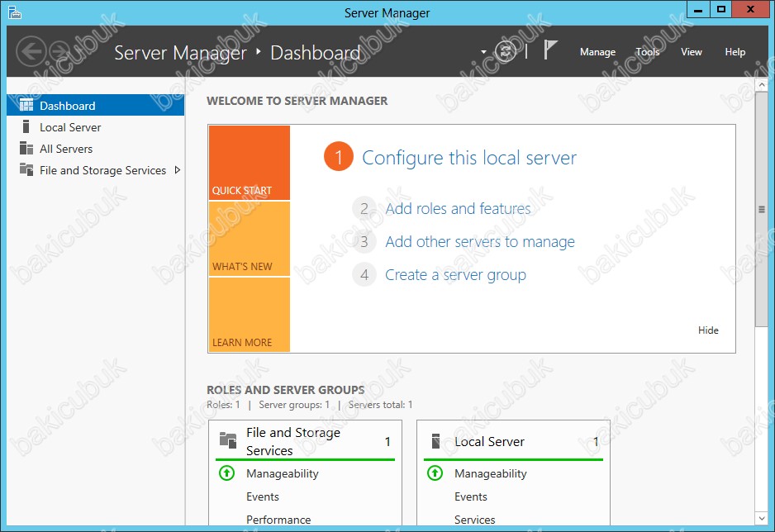
Task: Click the count 1 on File and Storage tile
Action: click(x=387, y=441)
